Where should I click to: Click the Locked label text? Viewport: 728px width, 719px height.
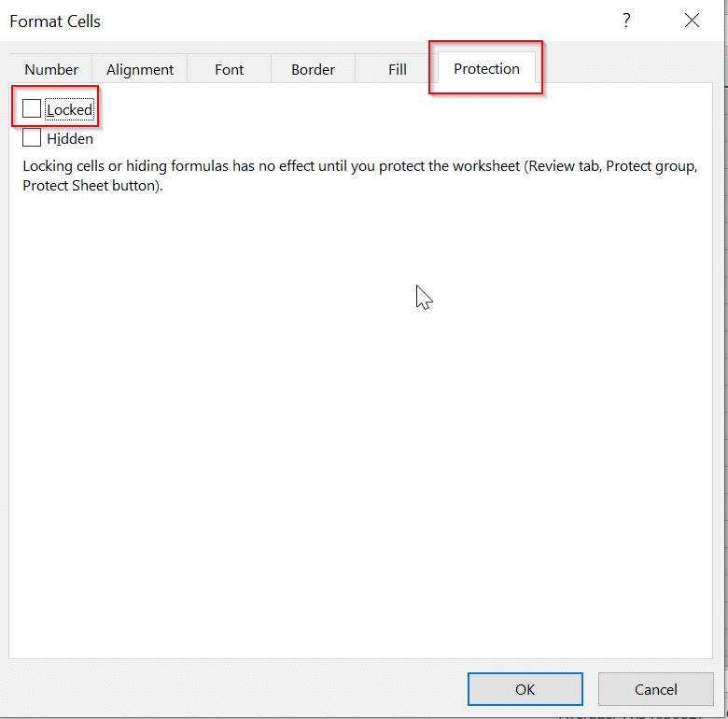[70, 110]
